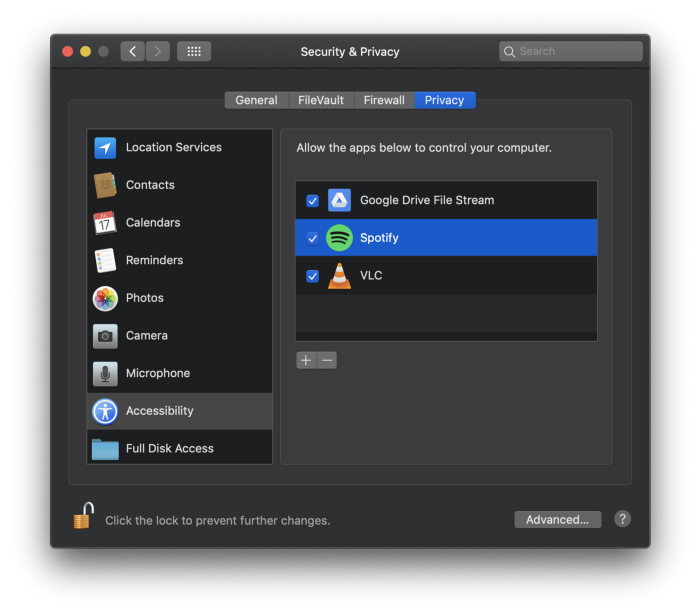Disable the VLC accessibility checkbox
Screen dimensions: 700x614
(312, 276)
